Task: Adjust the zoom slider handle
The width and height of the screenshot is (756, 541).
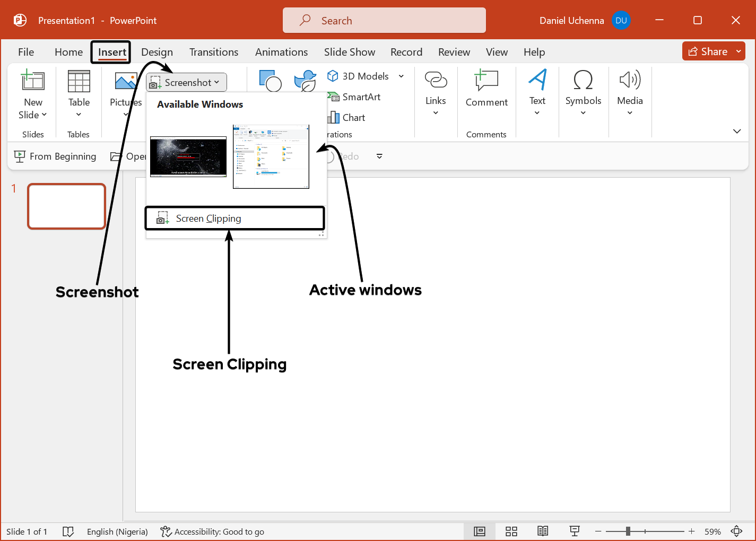Action: [x=628, y=531]
